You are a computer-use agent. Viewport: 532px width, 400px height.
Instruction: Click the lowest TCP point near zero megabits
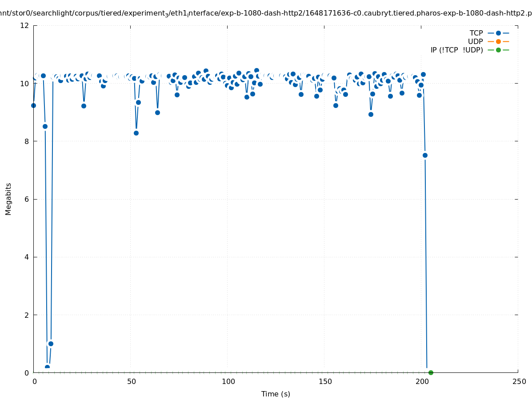(x=47, y=367)
